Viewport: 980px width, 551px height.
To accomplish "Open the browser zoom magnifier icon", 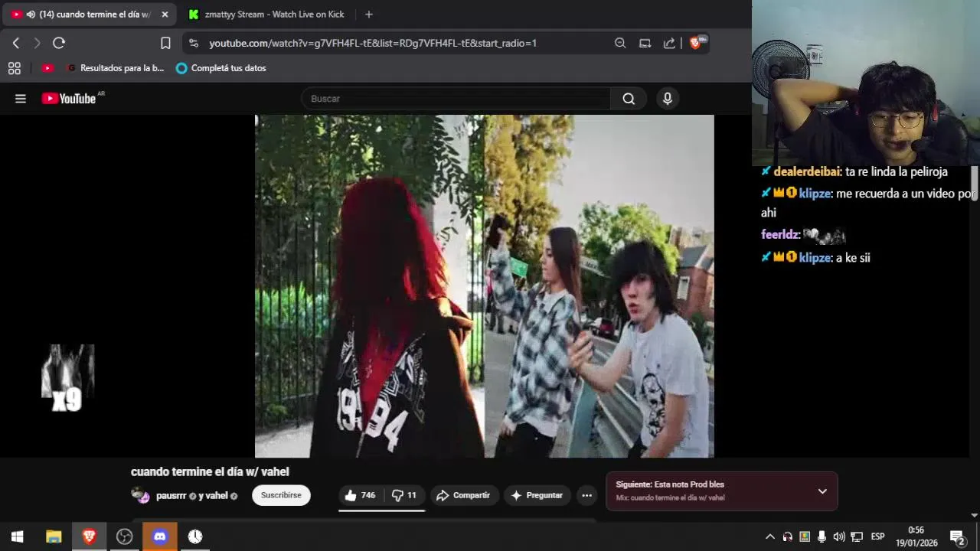I will pyautogui.click(x=620, y=43).
